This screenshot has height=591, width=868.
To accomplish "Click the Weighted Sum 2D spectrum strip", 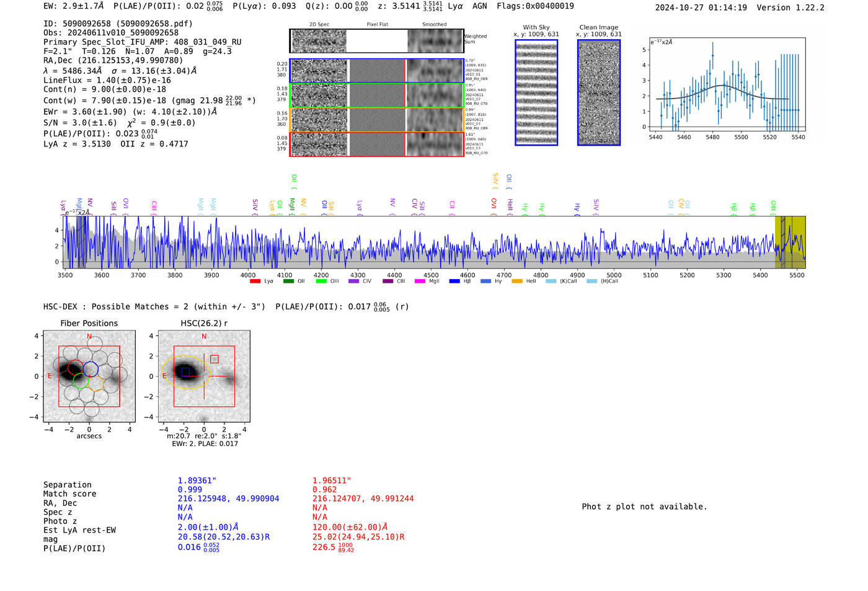I will click(377, 41).
